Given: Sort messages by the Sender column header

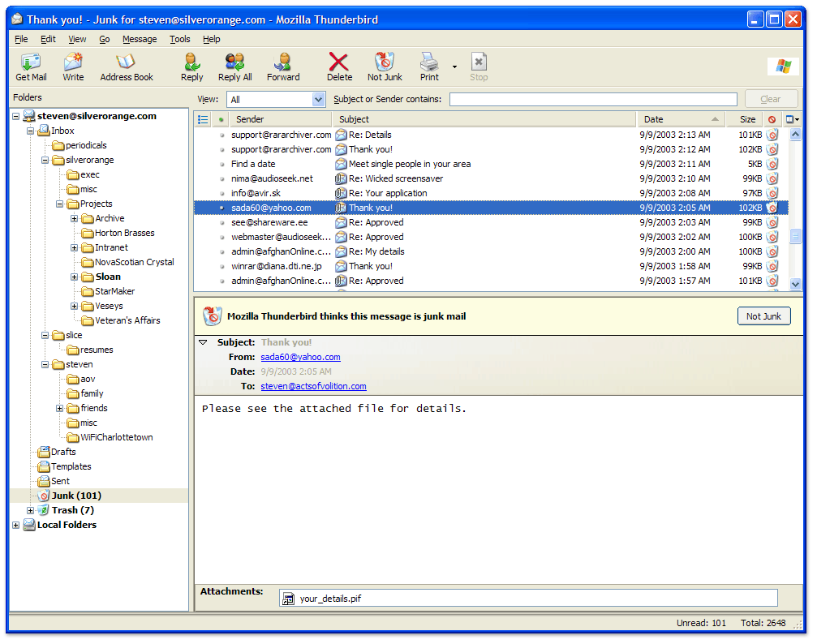Looking at the screenshot, I should 281,119.
